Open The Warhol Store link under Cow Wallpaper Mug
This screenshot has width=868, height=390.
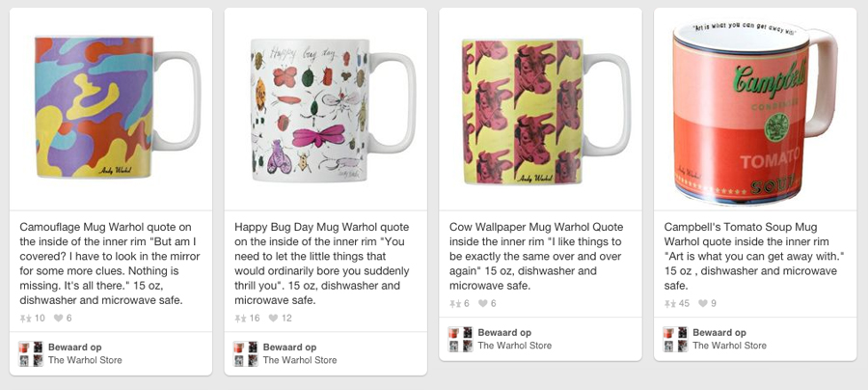coord(515,346)
